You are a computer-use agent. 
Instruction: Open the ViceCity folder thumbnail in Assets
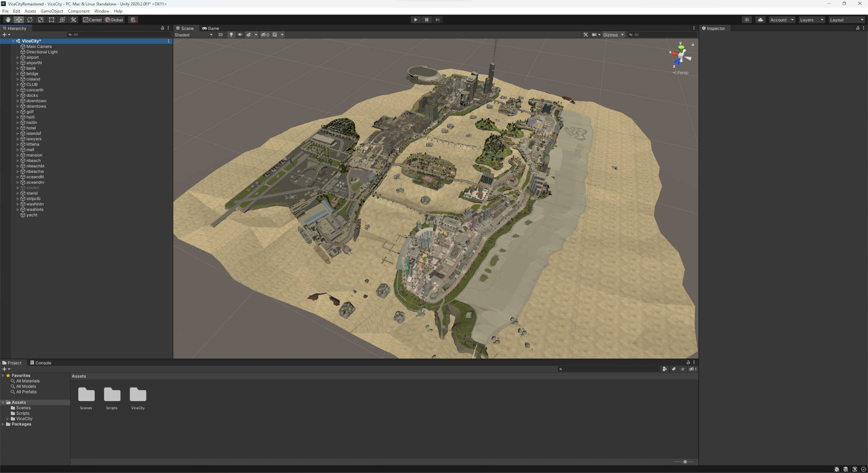(x=138, y=395)
